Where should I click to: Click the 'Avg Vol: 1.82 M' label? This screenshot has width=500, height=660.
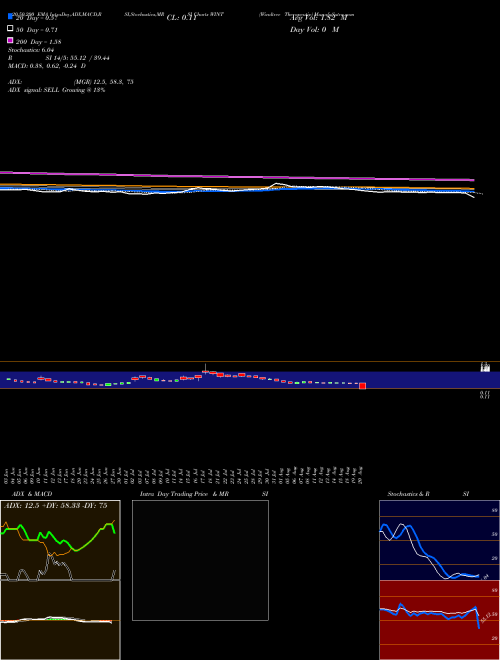(319, 18)
